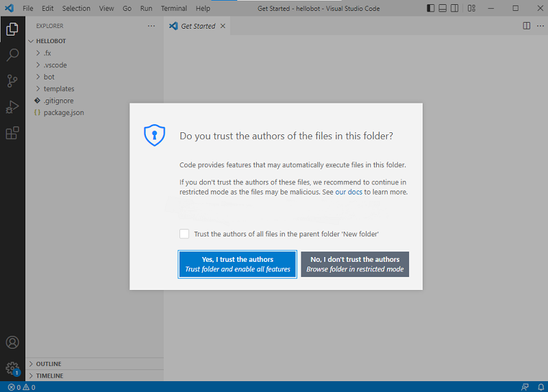Click the VS Code logo in title bar

click(10, 8)
